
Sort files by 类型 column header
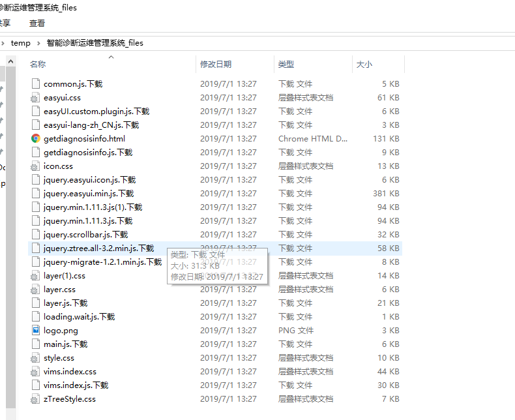pos(286,65)
